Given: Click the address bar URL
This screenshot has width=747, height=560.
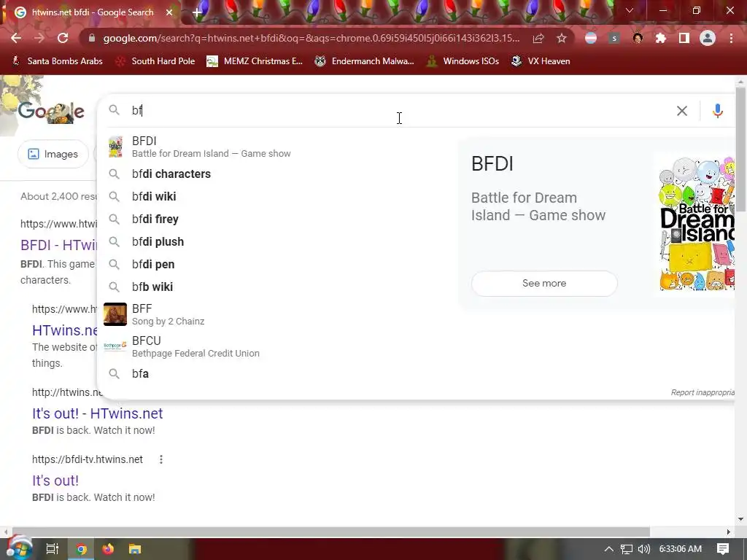Looking at the screenshot, I should [x=311, y=38].
